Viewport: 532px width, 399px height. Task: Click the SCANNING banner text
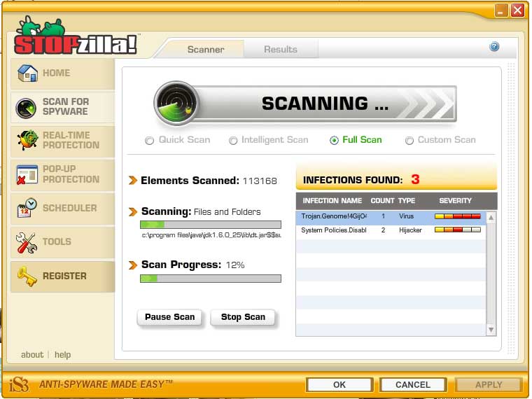tap(325, 104)
